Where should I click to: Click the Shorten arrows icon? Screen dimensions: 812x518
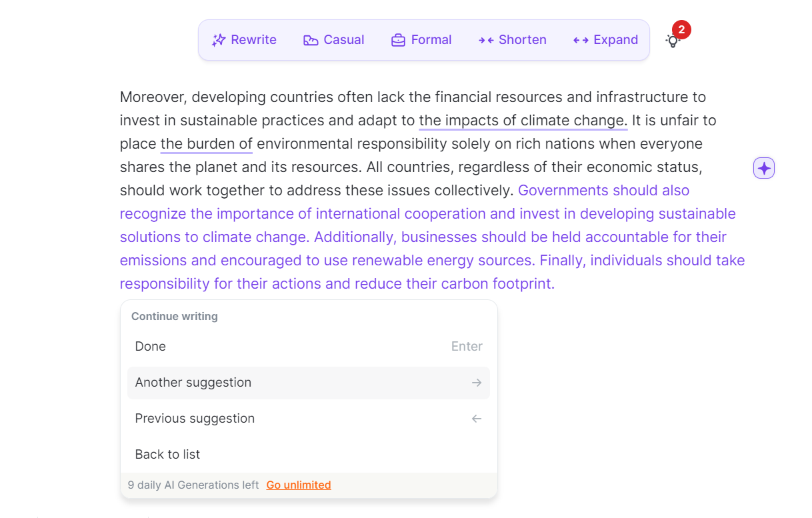pyautogui.click(x=486, y=40)
